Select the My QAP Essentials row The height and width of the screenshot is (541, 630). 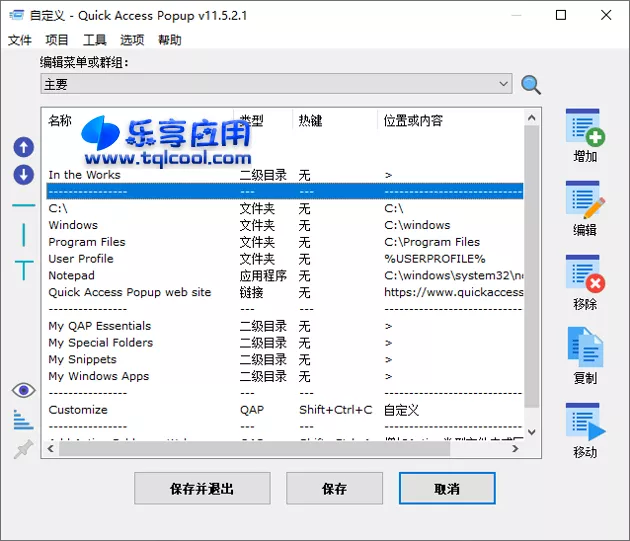point(285,326)
